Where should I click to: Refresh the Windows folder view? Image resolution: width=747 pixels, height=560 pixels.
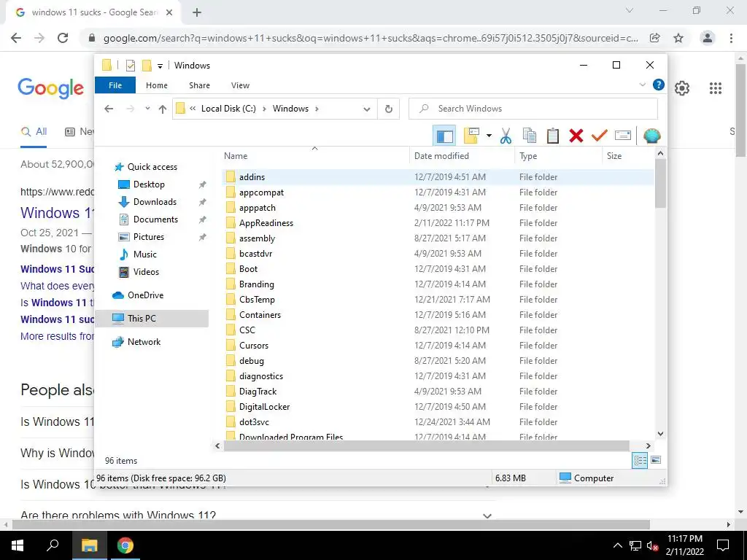point(389,109)
